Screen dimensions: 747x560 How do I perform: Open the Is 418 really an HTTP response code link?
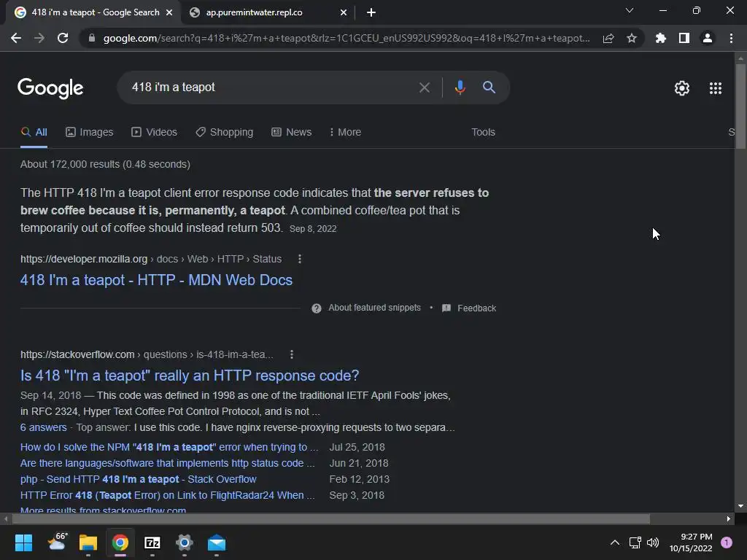(190, 376)
